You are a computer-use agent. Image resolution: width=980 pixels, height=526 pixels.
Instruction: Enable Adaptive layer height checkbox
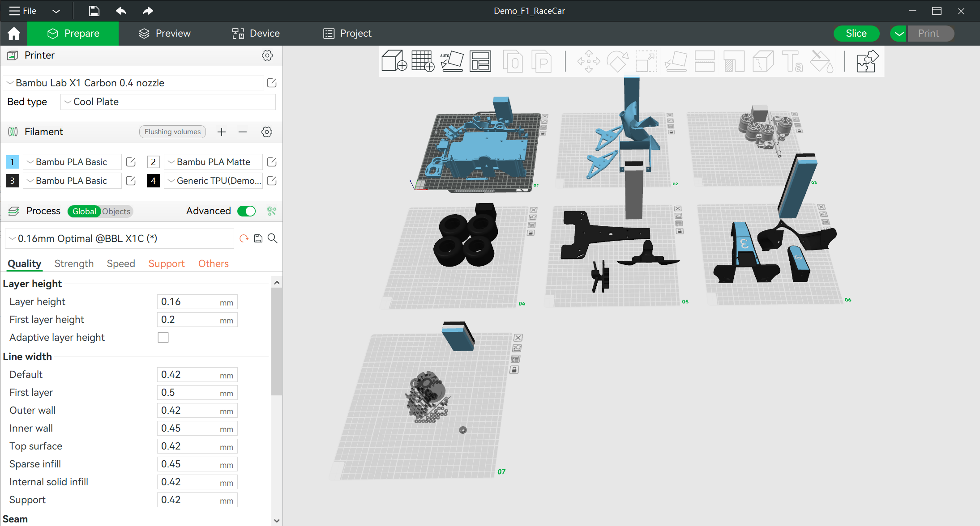click(163, 338)
